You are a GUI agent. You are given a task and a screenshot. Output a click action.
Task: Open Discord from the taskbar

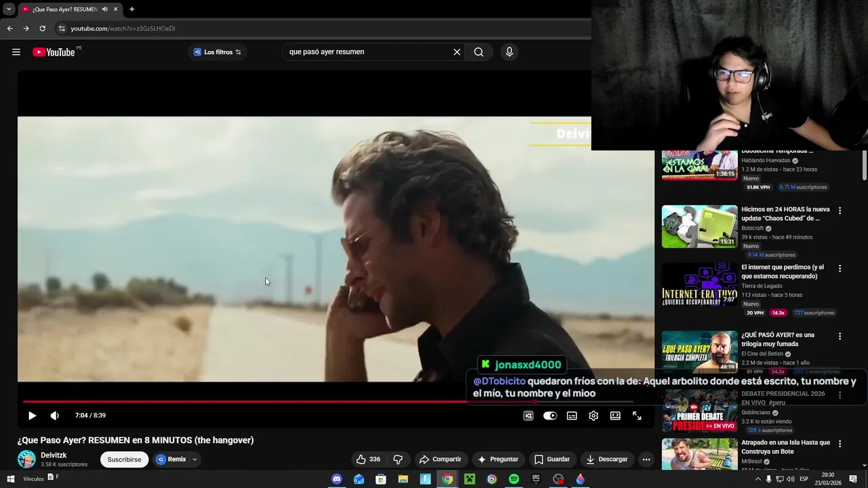tap(337, 479)
